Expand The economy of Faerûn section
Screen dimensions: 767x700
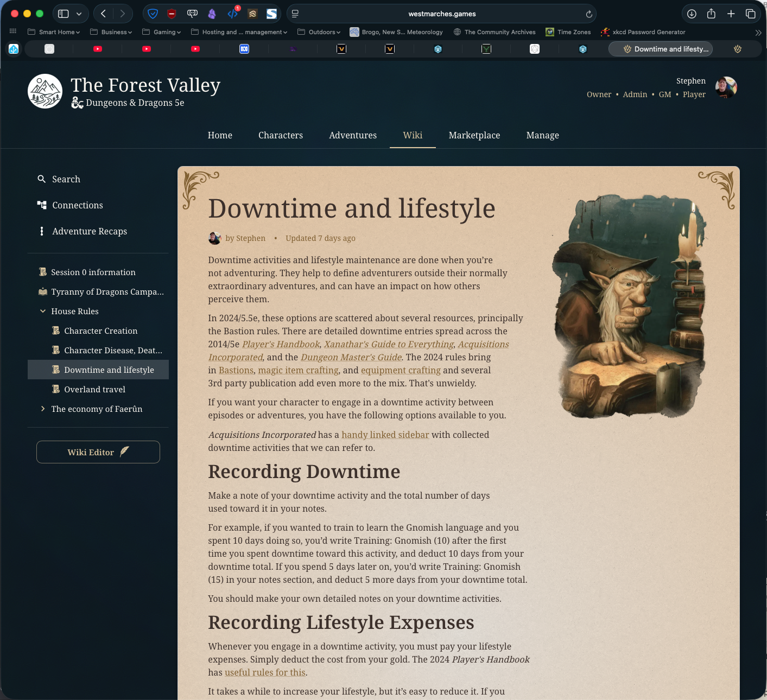tap(43, 409)
